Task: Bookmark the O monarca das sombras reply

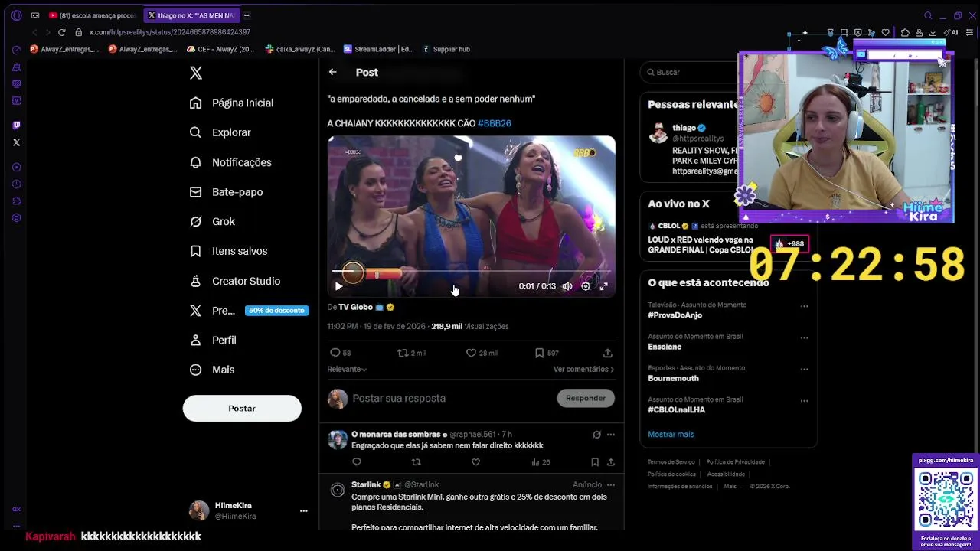Action: [x=595, y=462]
